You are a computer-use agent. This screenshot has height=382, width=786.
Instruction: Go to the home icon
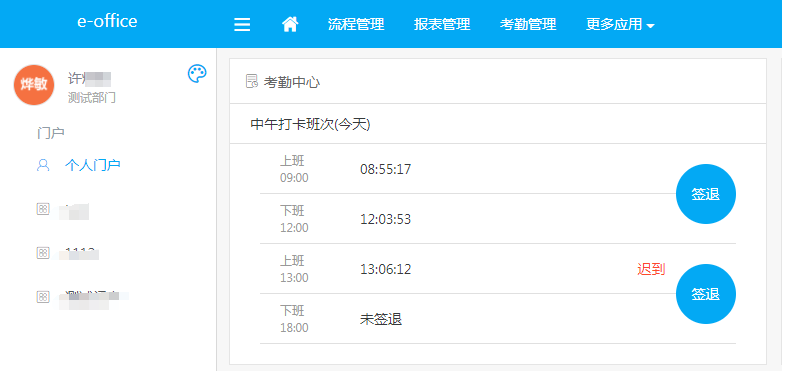coord(290,24)
